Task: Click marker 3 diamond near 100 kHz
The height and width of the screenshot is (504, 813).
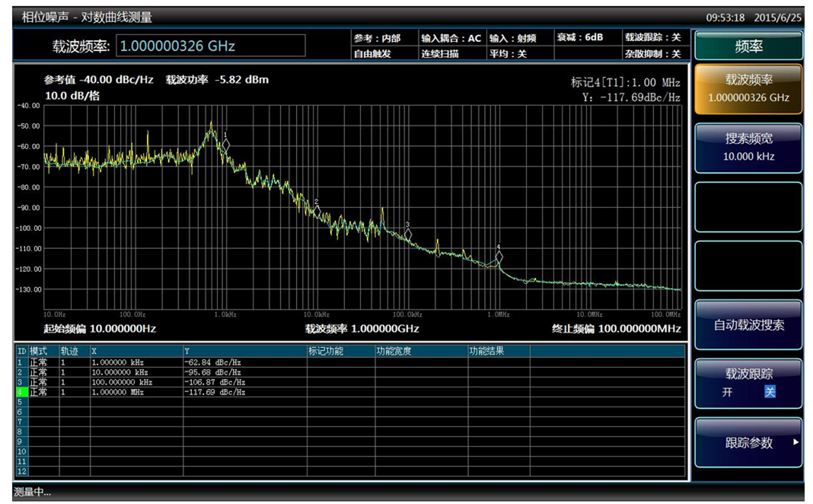Action: pyautogui.click(x=408, y=234)
